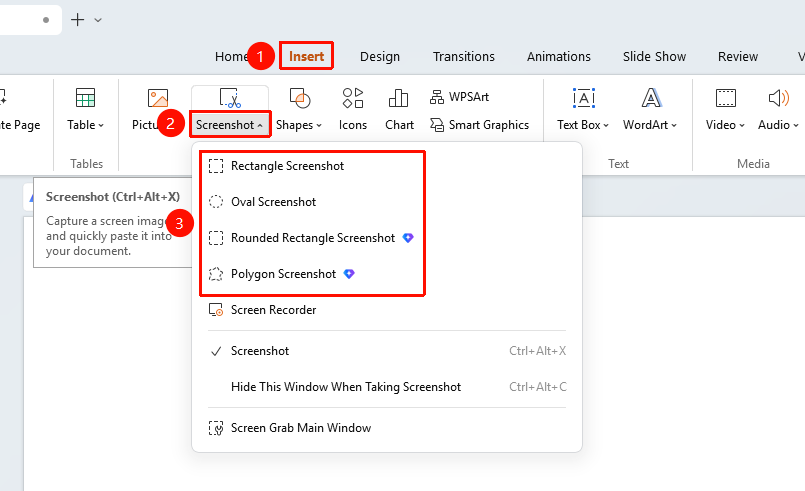Click the WordArt icon
The width and height of the screenshot is (805, 491).
(x=651, y=98)
